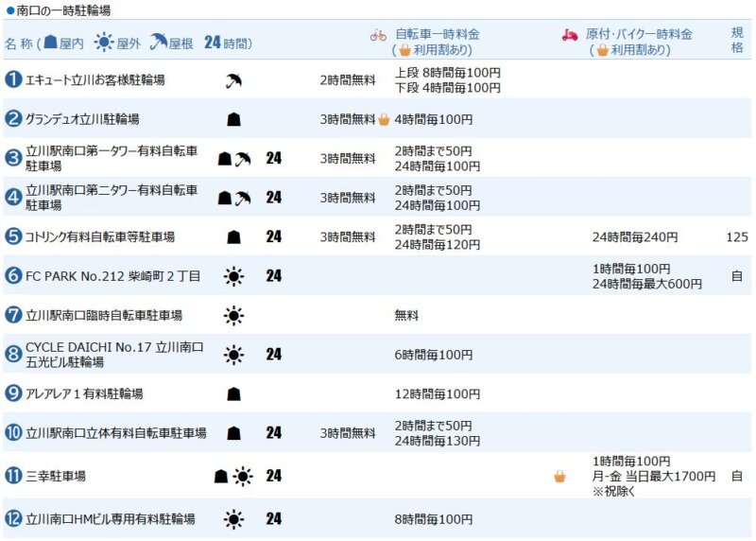Click 125 value in 規格 column
The width and height of the screenshot is (756, 541).
(x=737, y=237)
